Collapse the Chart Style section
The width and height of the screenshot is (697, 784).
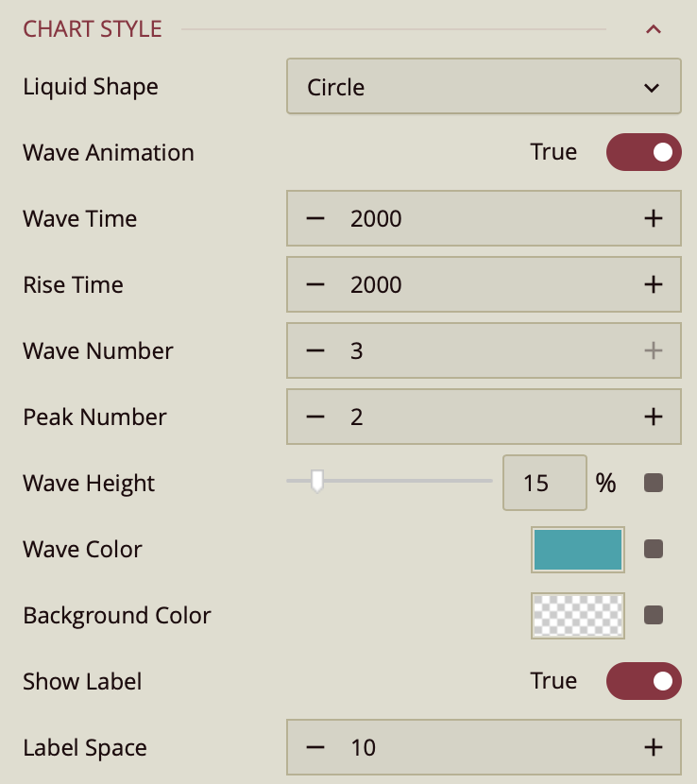click(x=653, y=29)
